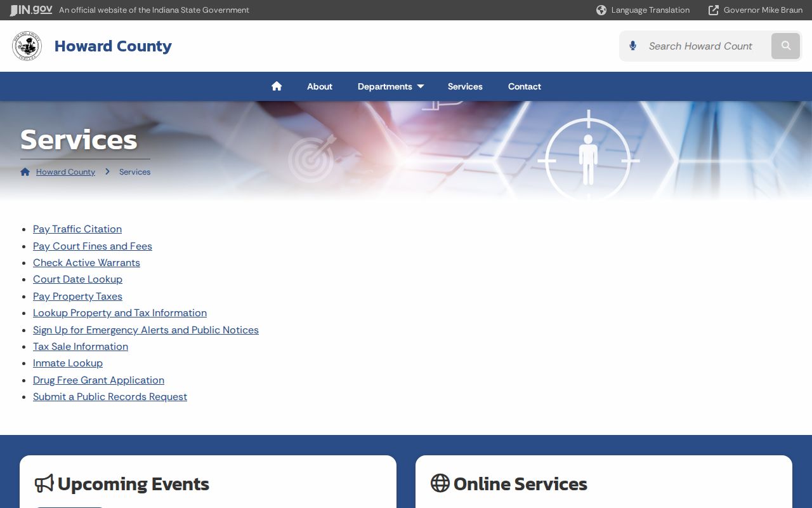Click the IN.gov logo
The width and height of the screenshot is (812, 508).
point(31,10)
